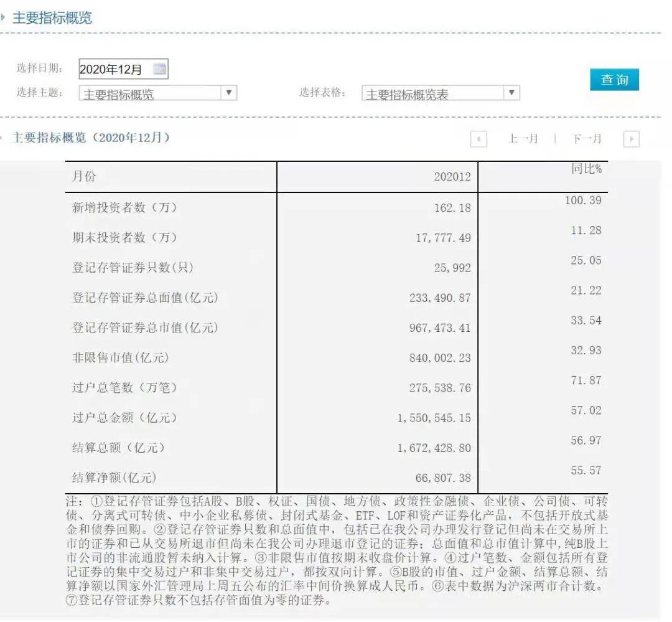Click the left arrow icon beside 上一月
Screen dimensions: 672x622
(478, 139)
